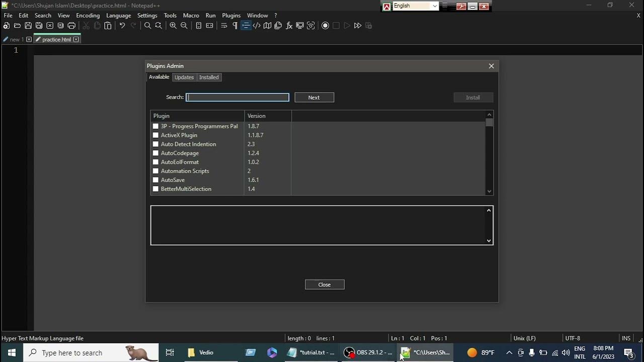Click the Version column header
Screen dimensions: 644x362
[x=268, y=116]
